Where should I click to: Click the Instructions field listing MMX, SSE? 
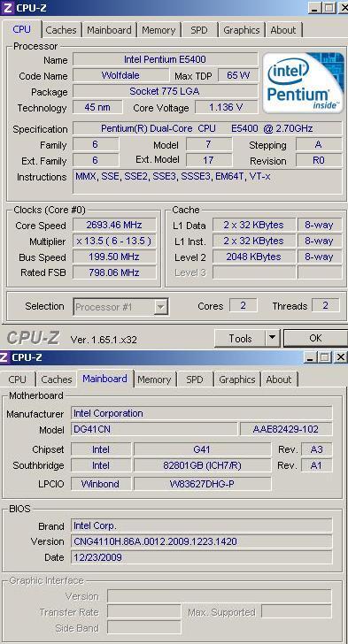tap(207, 181)
